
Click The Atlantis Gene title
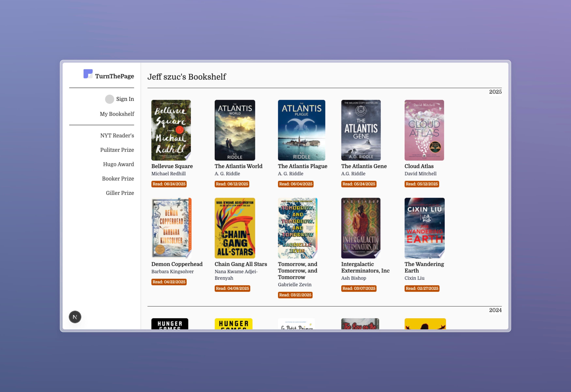pos(364,166)
